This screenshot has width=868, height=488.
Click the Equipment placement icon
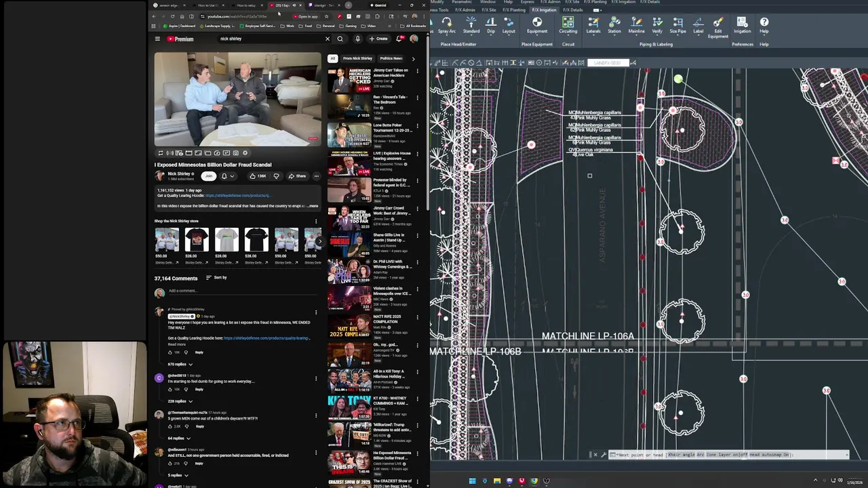point(537,25)
